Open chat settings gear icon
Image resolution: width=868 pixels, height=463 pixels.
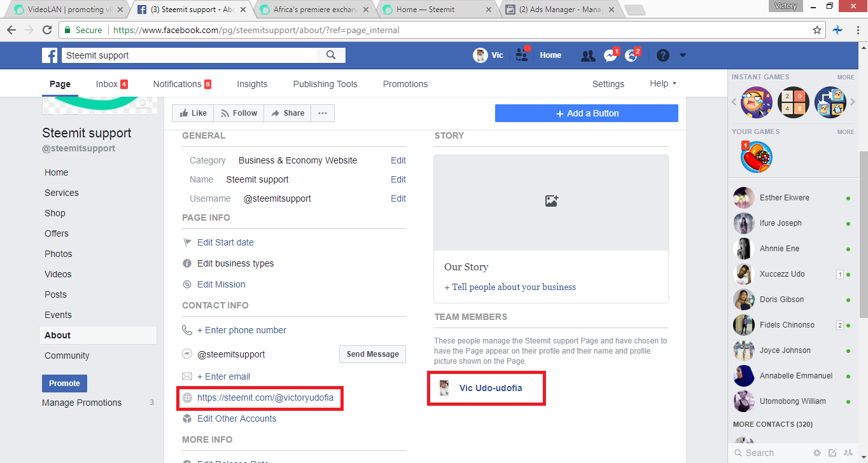click(817, 453)
